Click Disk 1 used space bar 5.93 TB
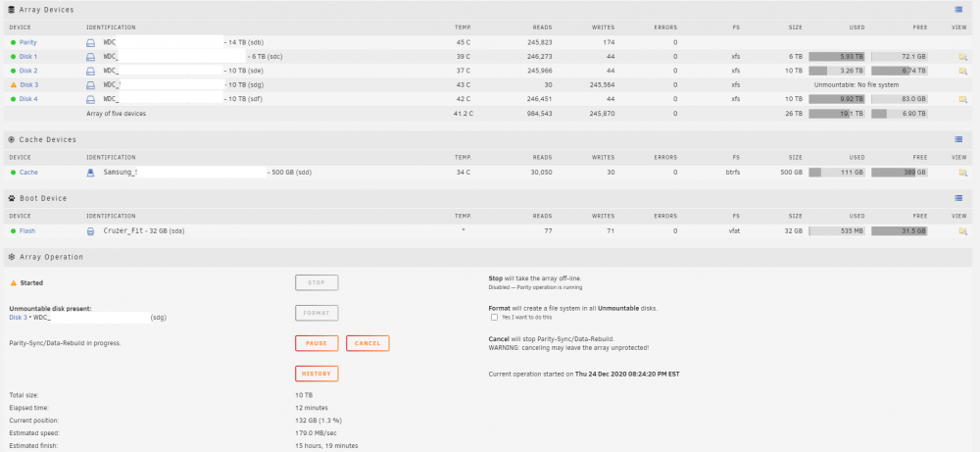The height and width of the screenshot is (452, 980). click(837, 56)
